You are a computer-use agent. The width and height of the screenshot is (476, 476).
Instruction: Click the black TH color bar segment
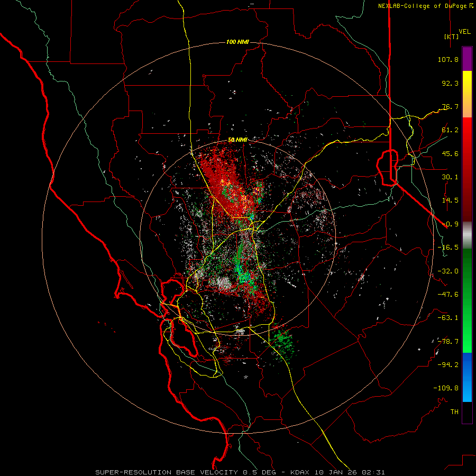[x=467, y=413]
